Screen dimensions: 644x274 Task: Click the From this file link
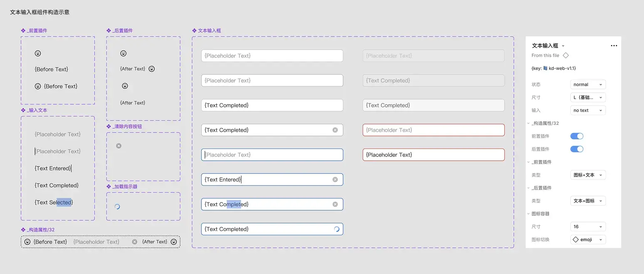(545, 55)
